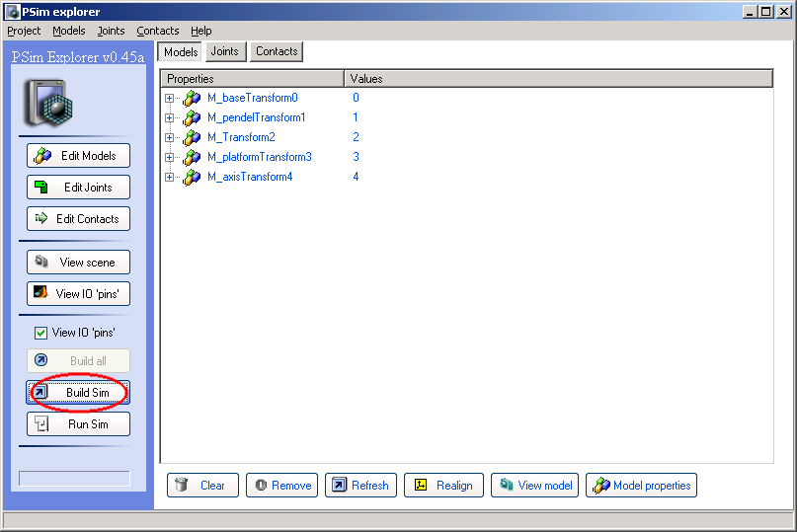This screenshot has width=797, height=532.
Task: Toggle the View IO 'pins' checkbox
Action: pos(40,333)
